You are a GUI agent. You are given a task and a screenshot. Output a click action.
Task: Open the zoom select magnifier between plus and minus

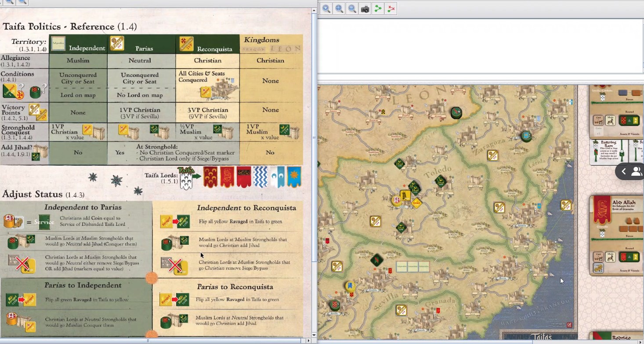(x=339, y=8)
